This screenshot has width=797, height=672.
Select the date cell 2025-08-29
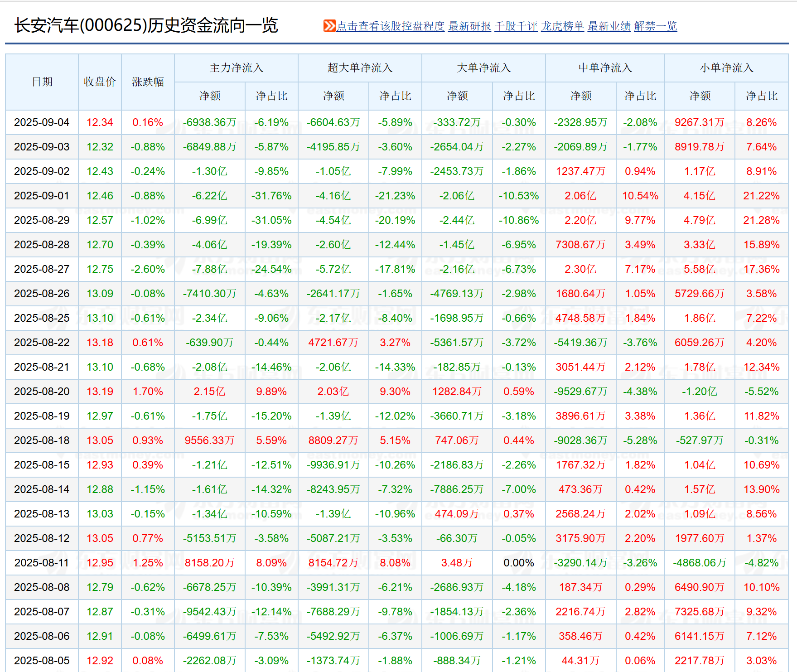tap(42, 220)
